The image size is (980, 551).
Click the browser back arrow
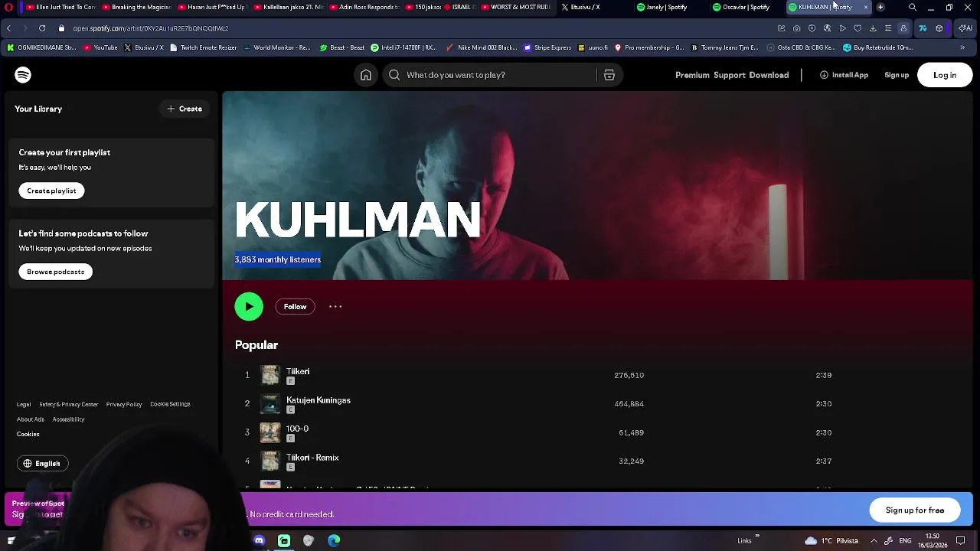(x=8, y=28)
